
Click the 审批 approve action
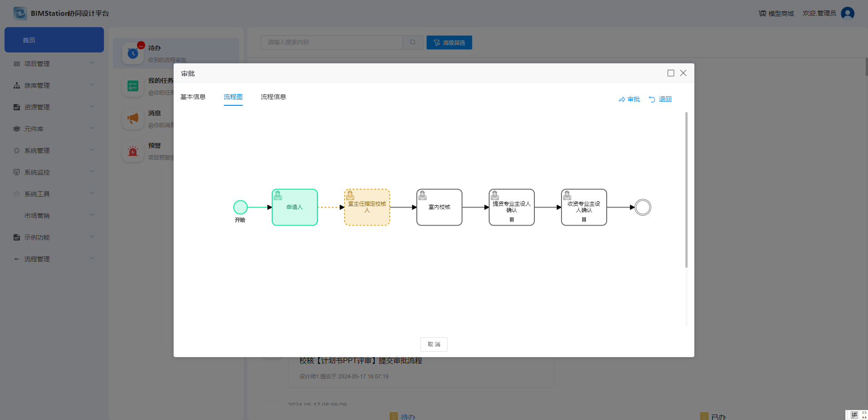[629, 99]
